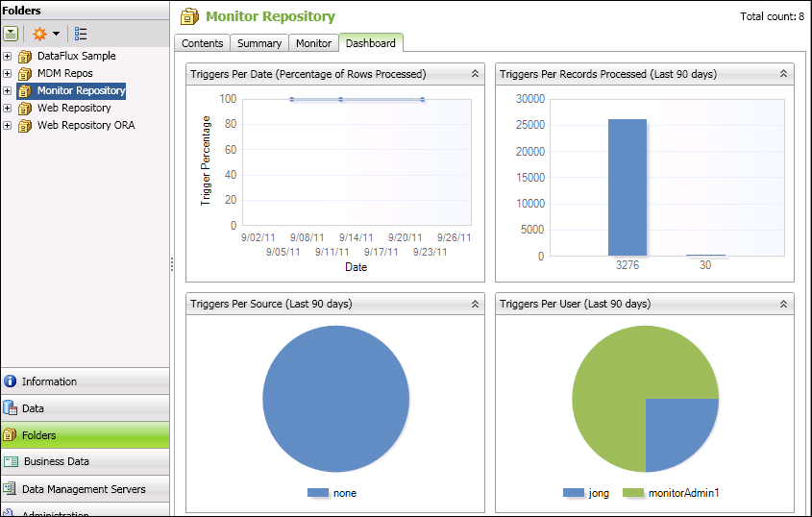Expand the Web Repository ORA node

click(8, 126)
